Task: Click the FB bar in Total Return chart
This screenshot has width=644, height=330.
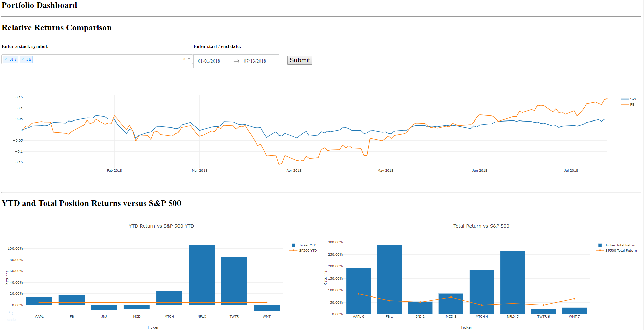Action: pos(389,279)
